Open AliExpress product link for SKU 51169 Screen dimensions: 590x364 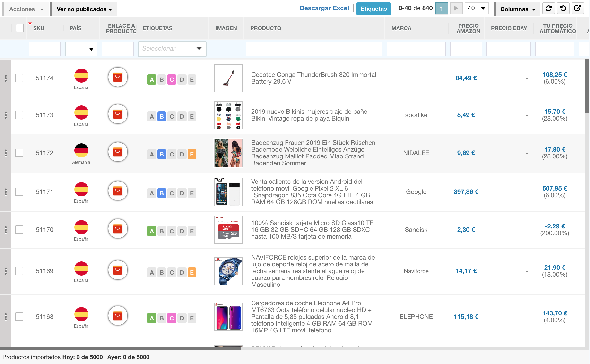click(x=118, y=270)
